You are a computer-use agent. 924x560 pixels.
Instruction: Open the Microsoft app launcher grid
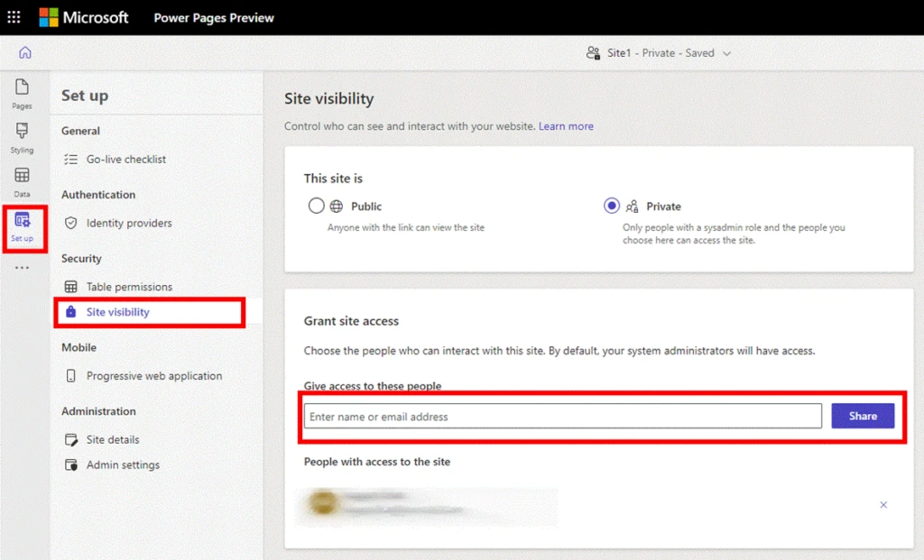tap(14, 17)
